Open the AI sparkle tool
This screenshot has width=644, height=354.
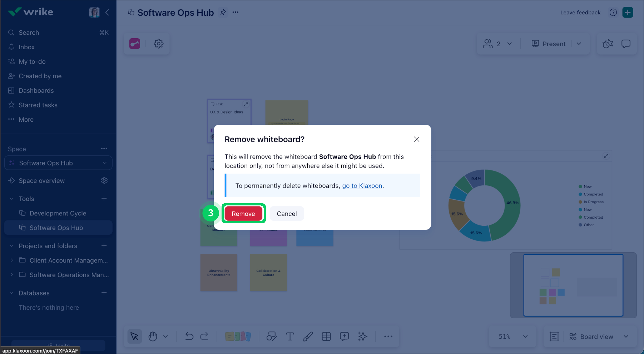pyautogui.click(x=362, y=336)
